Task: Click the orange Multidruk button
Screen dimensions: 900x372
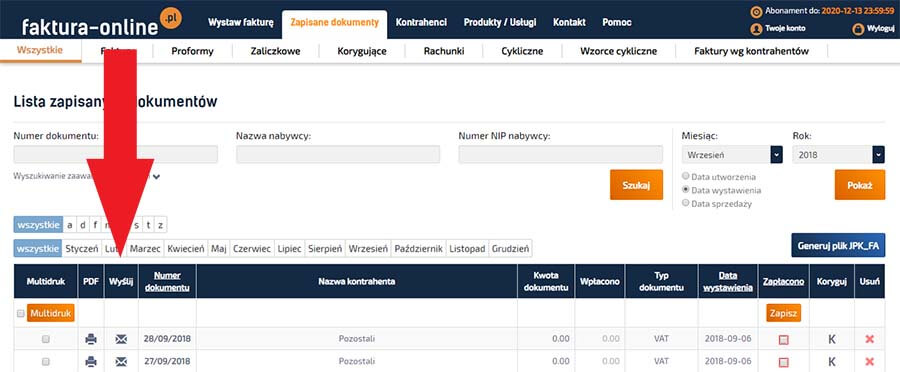Action: (x=51, y=313)
